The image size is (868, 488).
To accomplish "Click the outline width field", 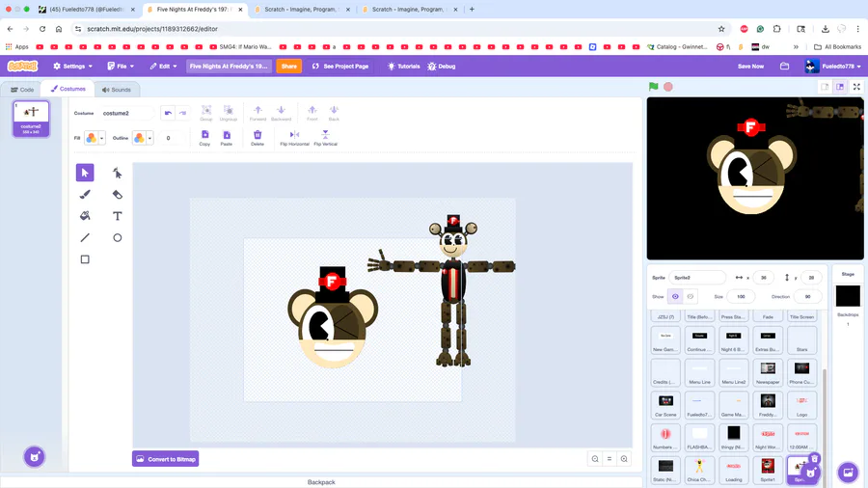I will [169, 138].
